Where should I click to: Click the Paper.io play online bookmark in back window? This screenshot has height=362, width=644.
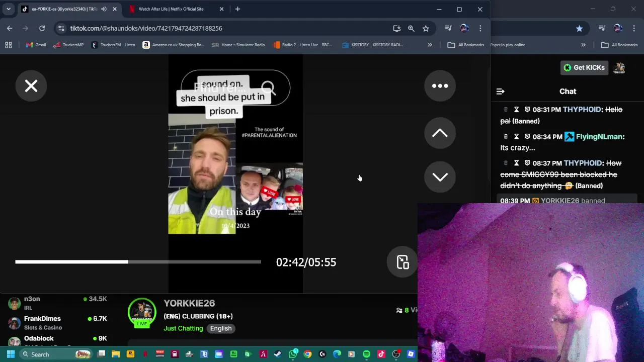(508, 45)
